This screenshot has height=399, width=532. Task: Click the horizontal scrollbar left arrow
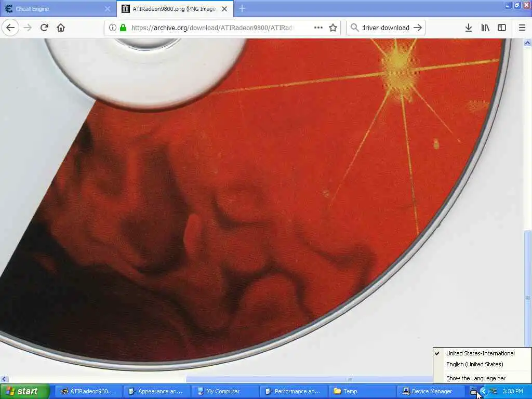tap(4, 379)
